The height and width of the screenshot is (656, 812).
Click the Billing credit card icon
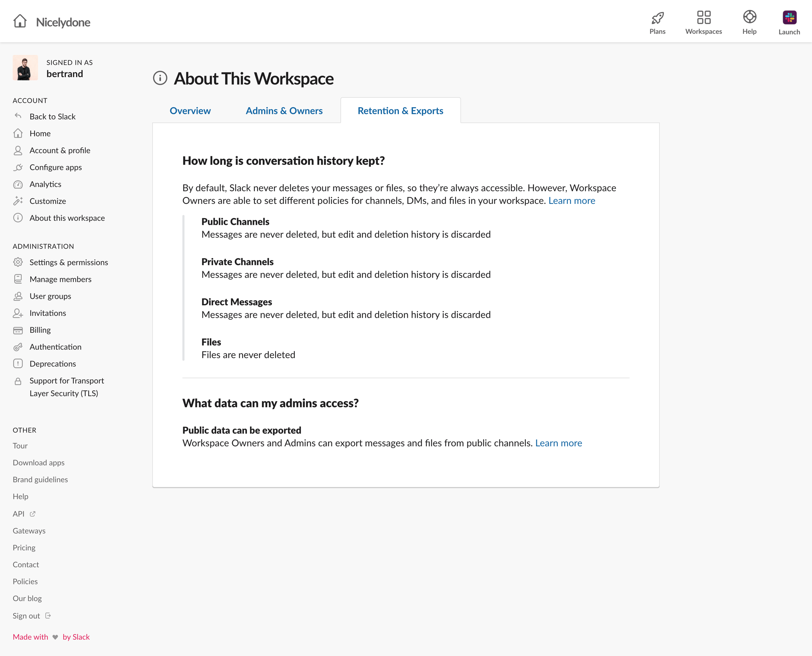18,330
